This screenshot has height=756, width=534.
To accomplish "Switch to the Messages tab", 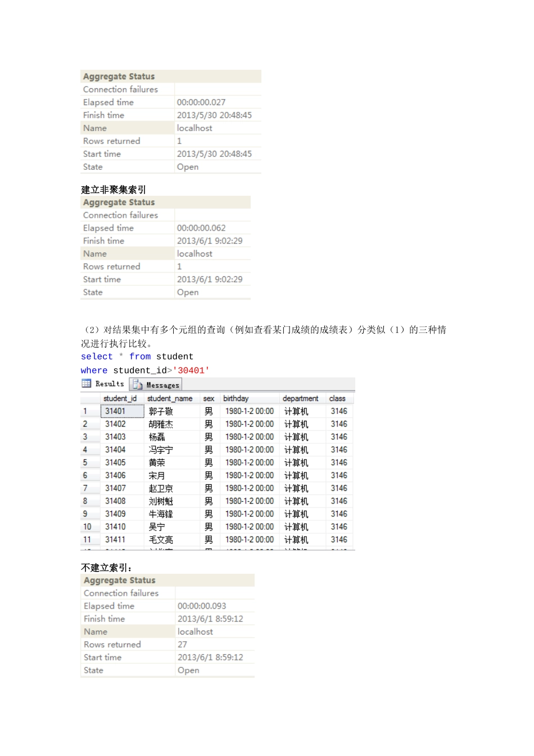I will click(x=162, y=385).
